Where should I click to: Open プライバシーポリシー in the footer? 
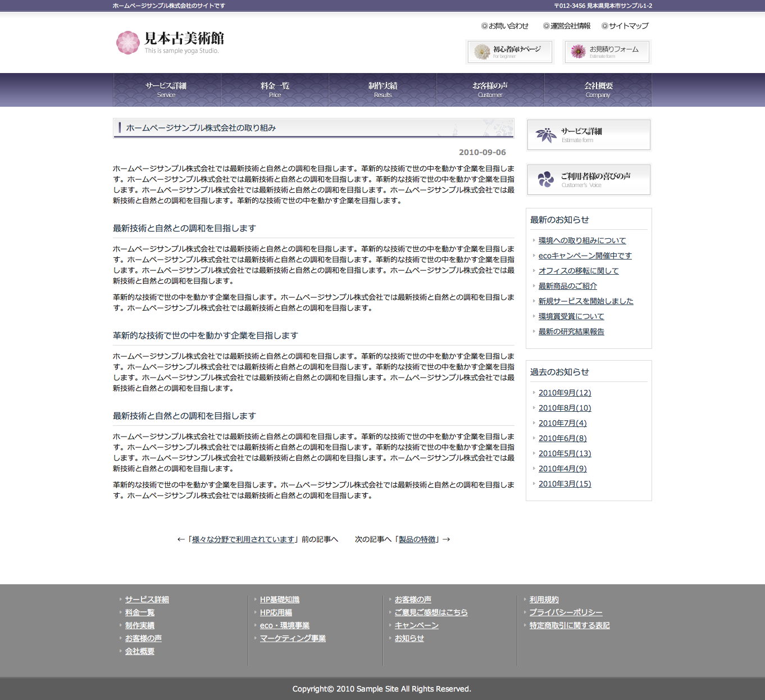[566, 612]
